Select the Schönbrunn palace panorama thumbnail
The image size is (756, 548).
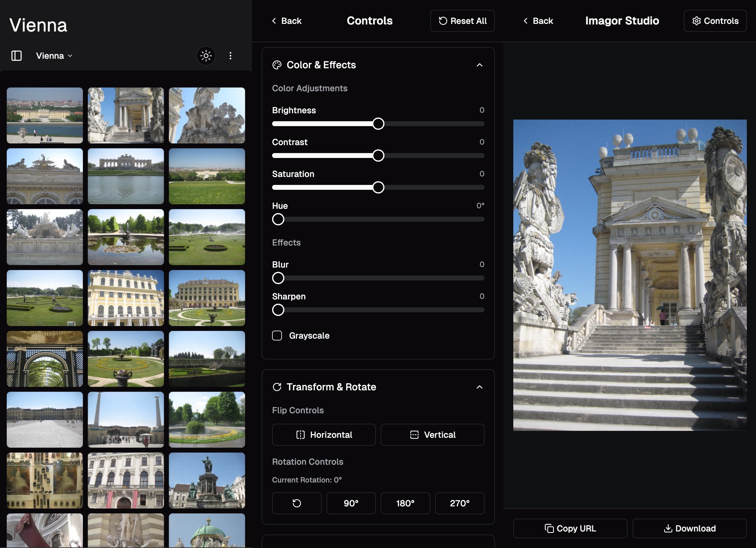45,115
